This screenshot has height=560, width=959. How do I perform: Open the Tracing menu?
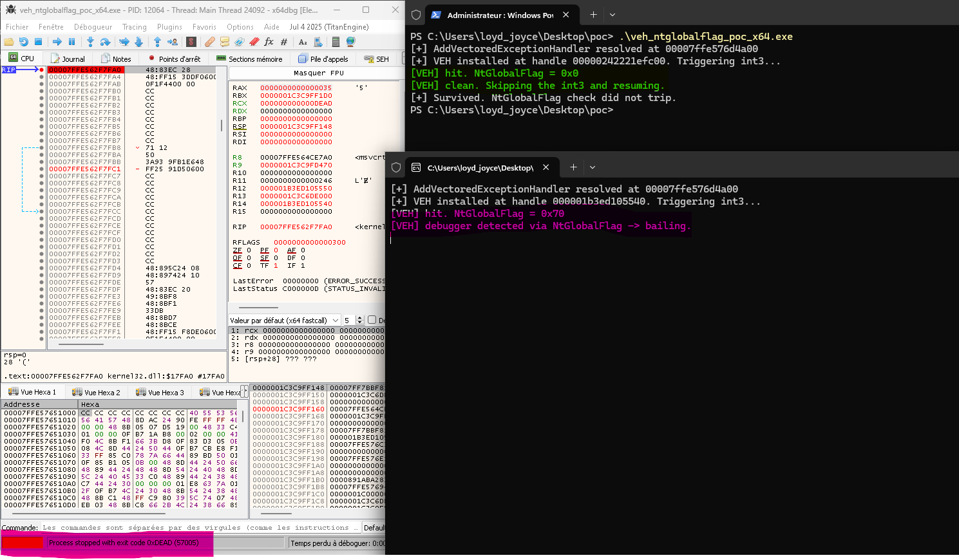[x=135, y=27]
